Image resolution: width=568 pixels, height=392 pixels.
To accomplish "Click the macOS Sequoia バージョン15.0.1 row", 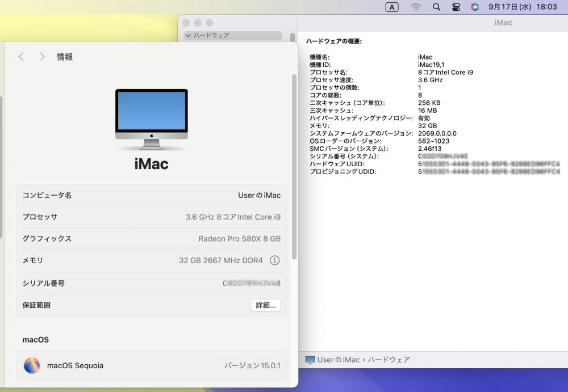I will [151, 365].
